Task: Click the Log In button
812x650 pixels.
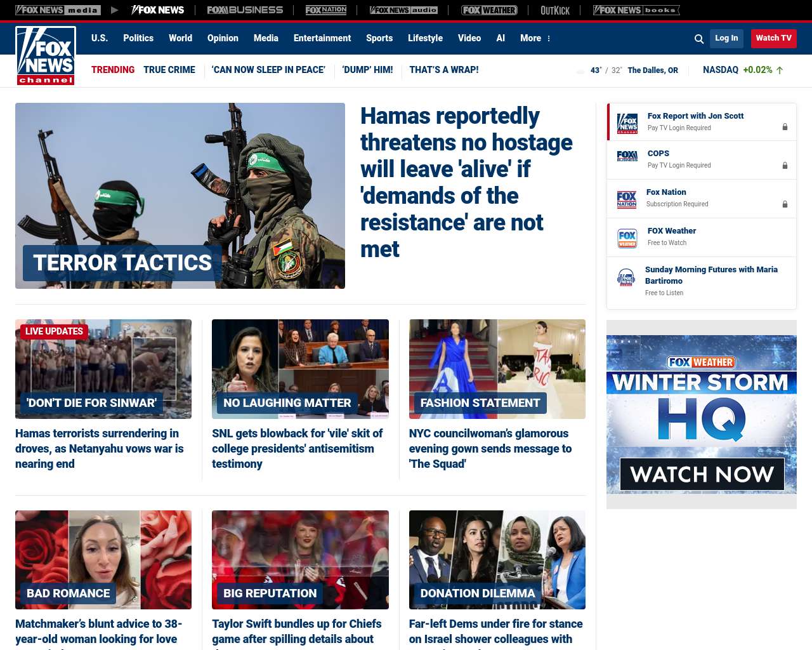Action: 726,38
